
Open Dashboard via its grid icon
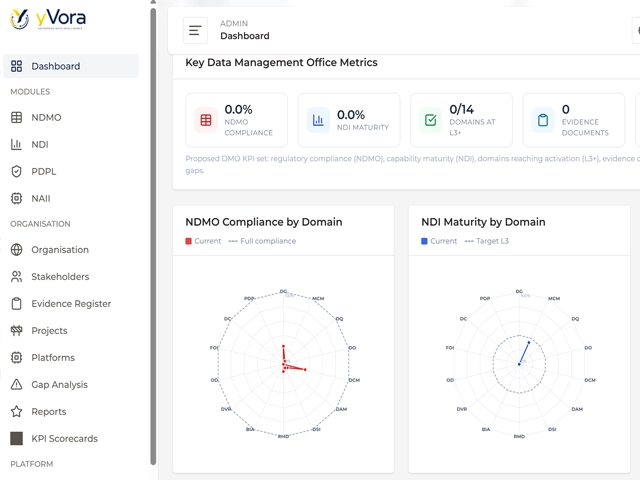click(x=16, y=66)
